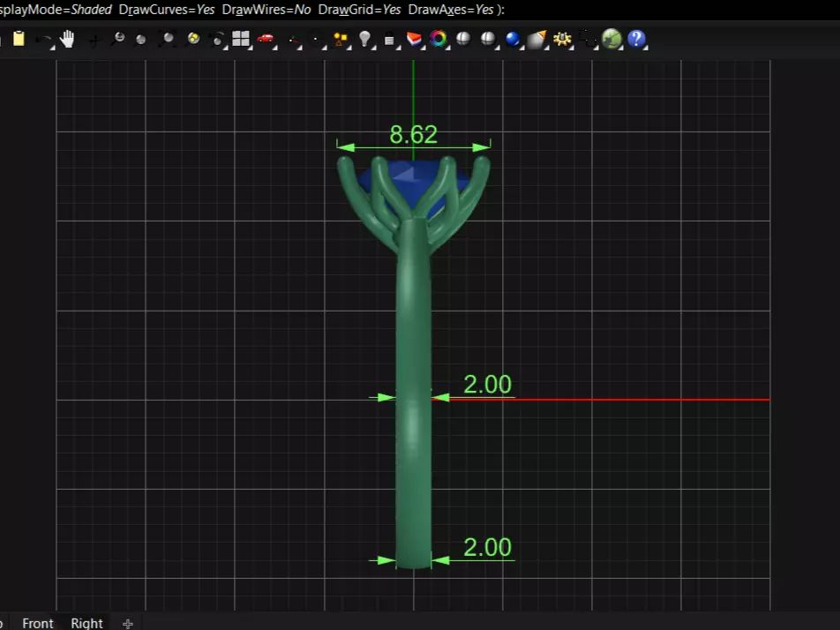
Task: Expand flyout triangle under red car icon
Action: tap(274, 49)
